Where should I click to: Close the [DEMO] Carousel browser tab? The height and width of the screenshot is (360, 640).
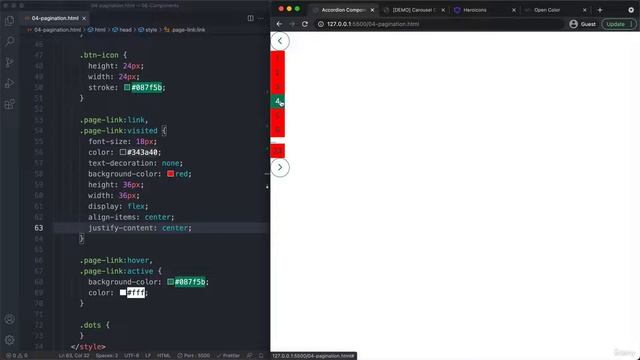pos(443,10)
